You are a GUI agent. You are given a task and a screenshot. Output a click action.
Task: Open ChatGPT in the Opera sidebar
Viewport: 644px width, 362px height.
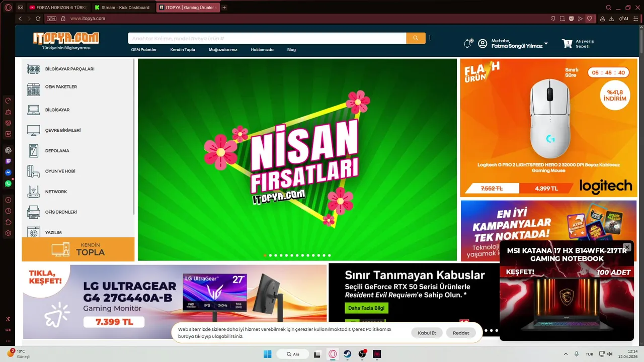8,150
